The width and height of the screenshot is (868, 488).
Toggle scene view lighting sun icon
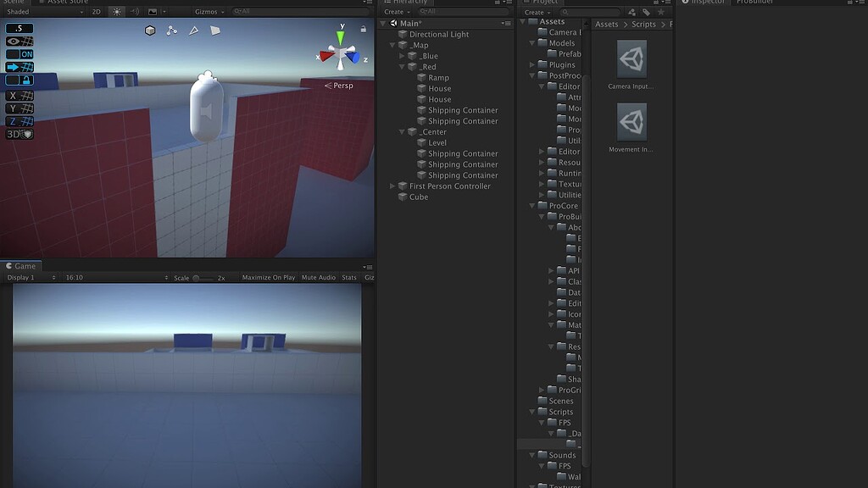(117, 12)
